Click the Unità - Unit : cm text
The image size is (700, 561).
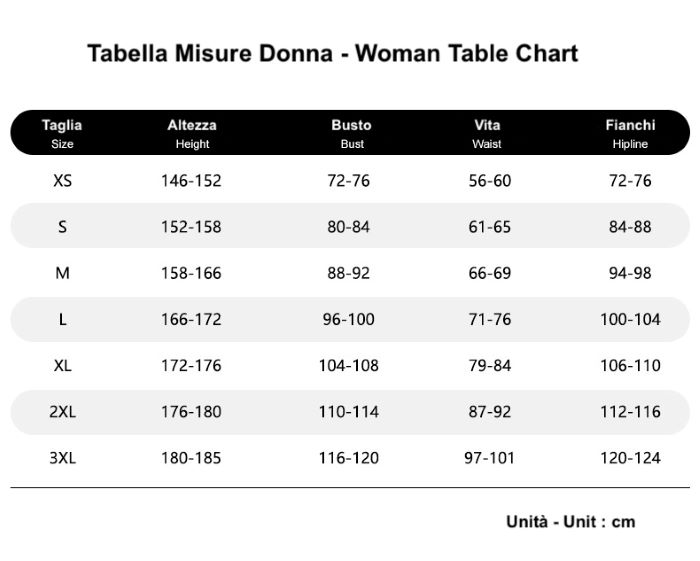[571, 522]
